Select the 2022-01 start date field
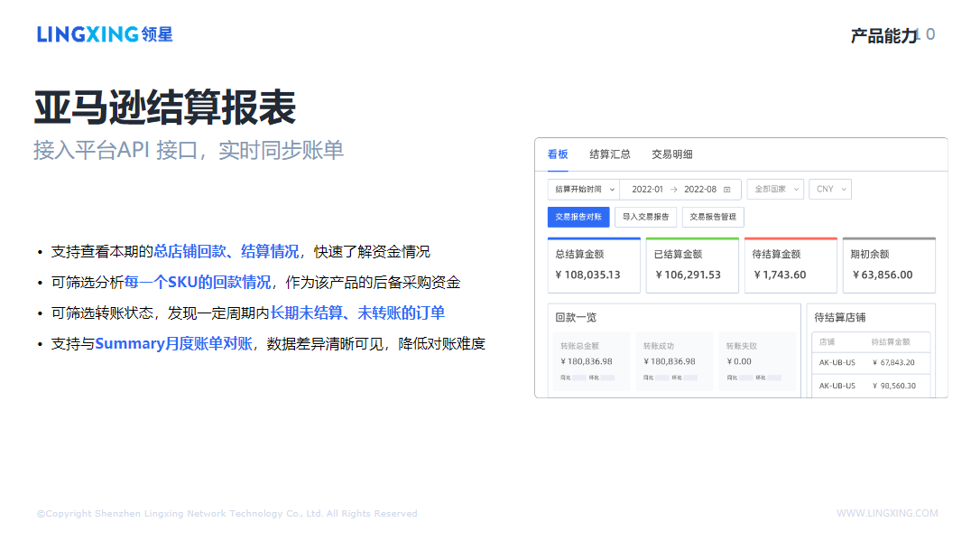 click(647, 190)
